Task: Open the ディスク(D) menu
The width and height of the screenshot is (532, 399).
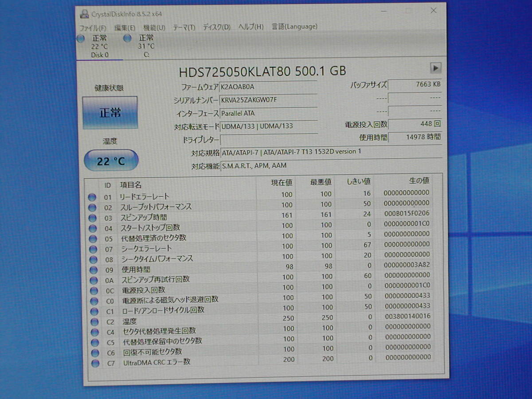Action: coord(217,27)
